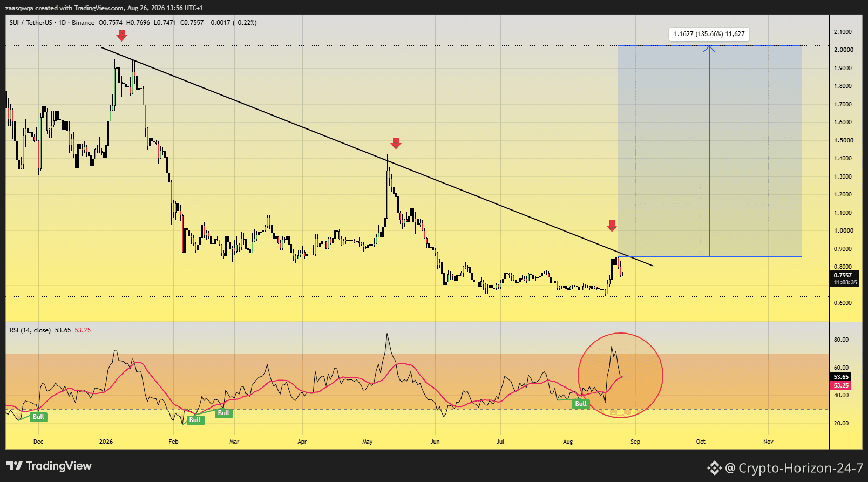Click the pink '53.25' tag on the RSI scale

point(840,385)
